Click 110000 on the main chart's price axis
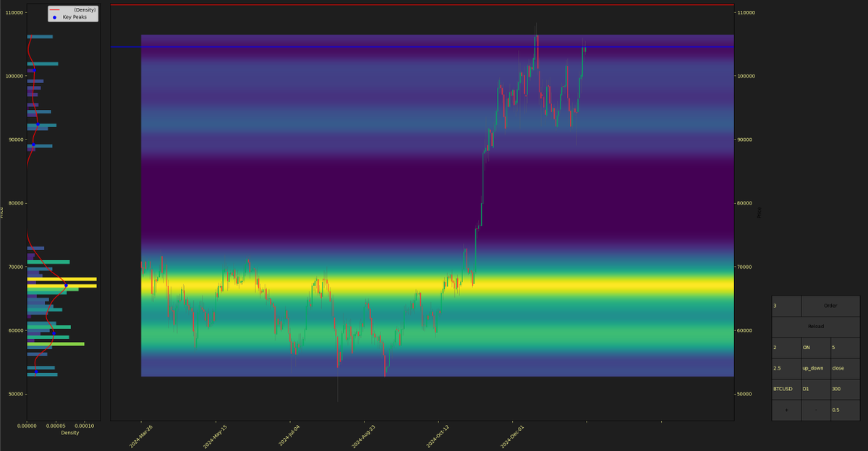868x451 pixels. coord(746,13)
